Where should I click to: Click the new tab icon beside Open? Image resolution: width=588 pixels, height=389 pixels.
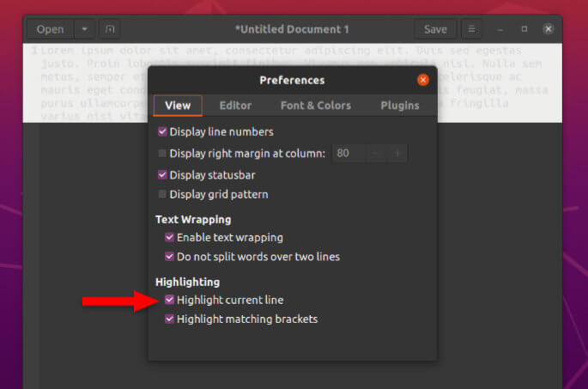coord(110,29)
